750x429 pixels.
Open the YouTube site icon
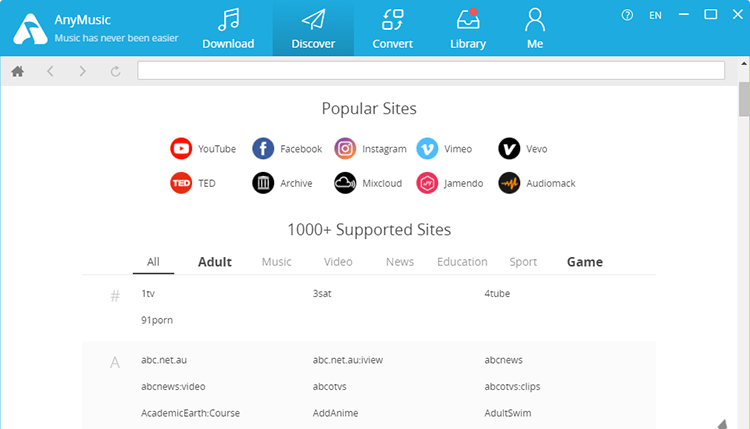click(x=181, y=149)
